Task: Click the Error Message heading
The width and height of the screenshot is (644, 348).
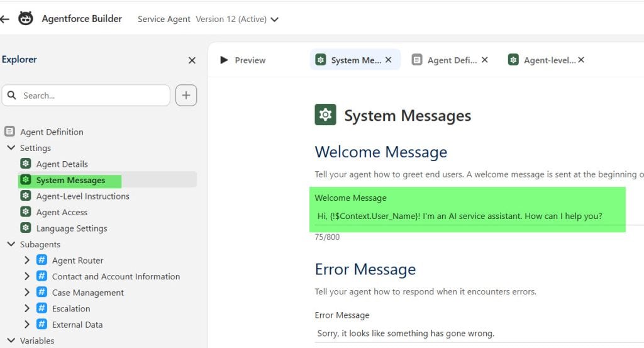Action: [365, 269]
